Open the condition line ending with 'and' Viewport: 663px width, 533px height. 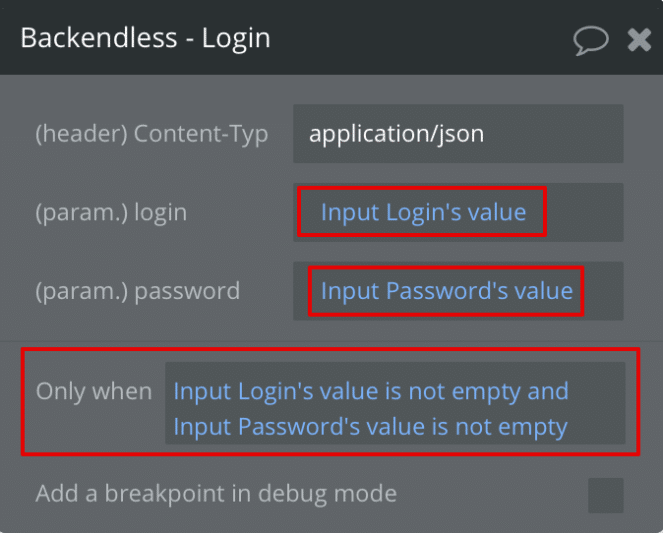[371, 391]
